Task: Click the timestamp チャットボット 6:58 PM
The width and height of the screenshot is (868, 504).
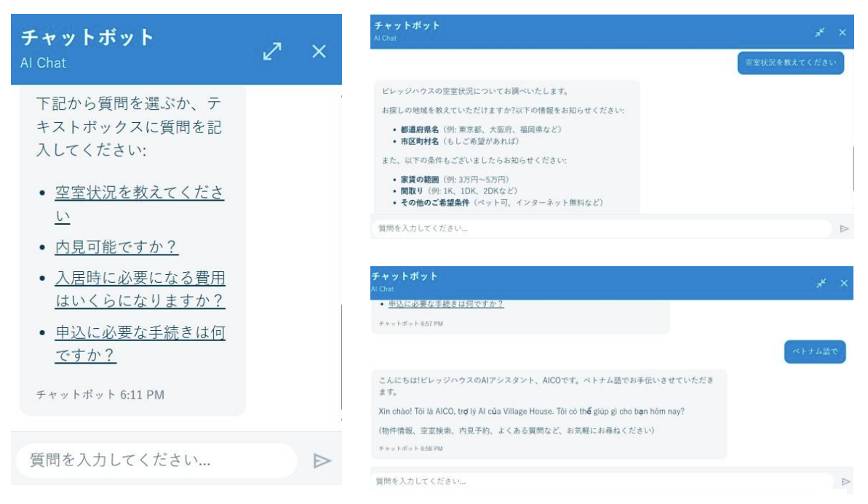Action: click(x=411, y=449)
